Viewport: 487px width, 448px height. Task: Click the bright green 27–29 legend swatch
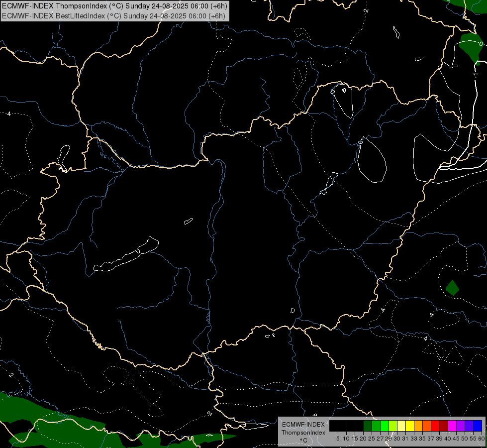click(x=385, y=426)
